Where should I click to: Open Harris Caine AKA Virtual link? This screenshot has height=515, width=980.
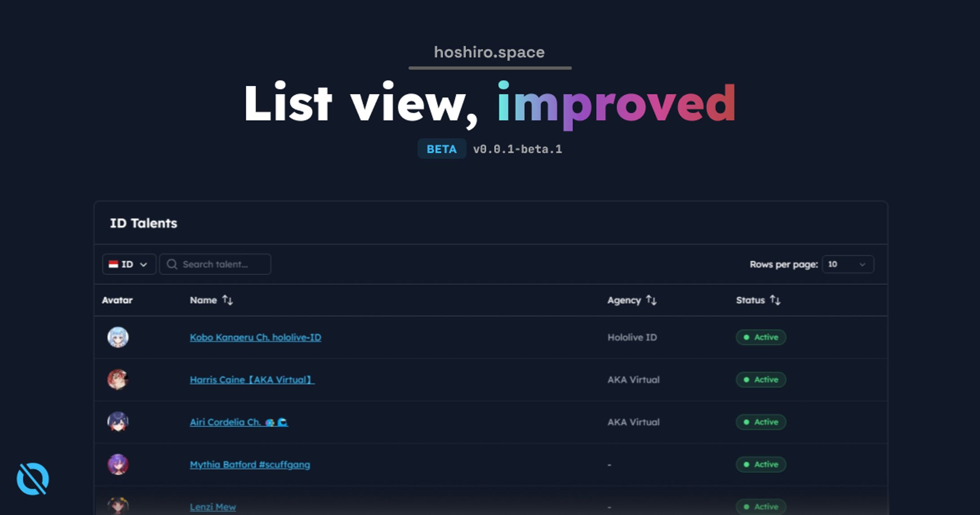(252, 380)
